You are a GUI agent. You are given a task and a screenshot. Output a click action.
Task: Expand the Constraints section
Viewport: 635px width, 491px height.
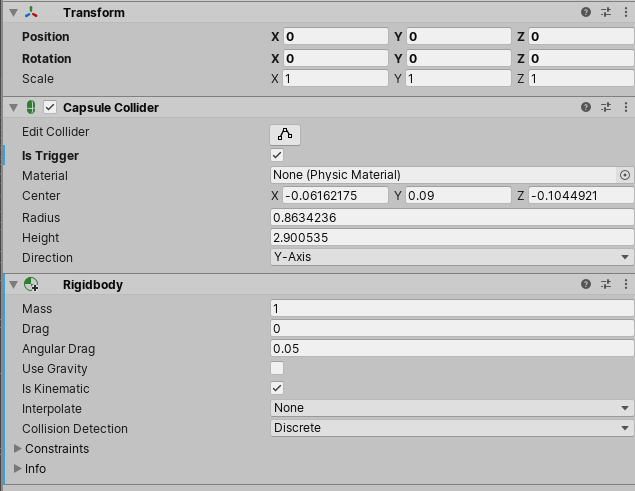pos(17,449)
